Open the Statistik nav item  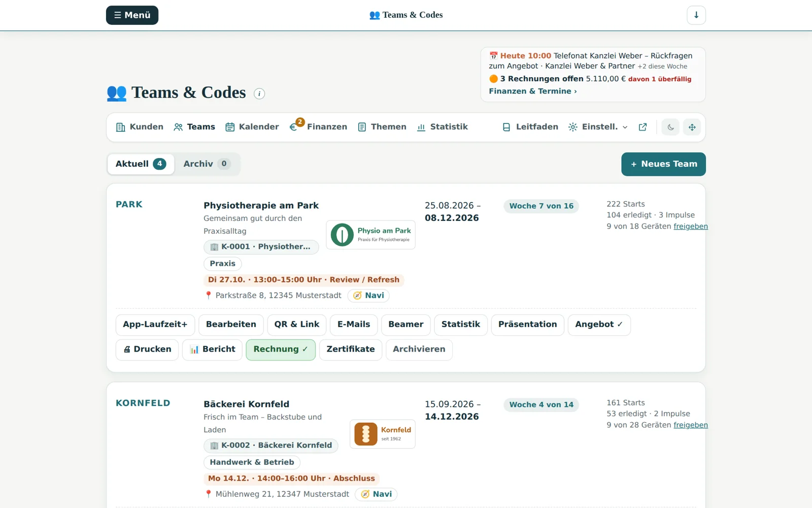(x=442, y=127)
